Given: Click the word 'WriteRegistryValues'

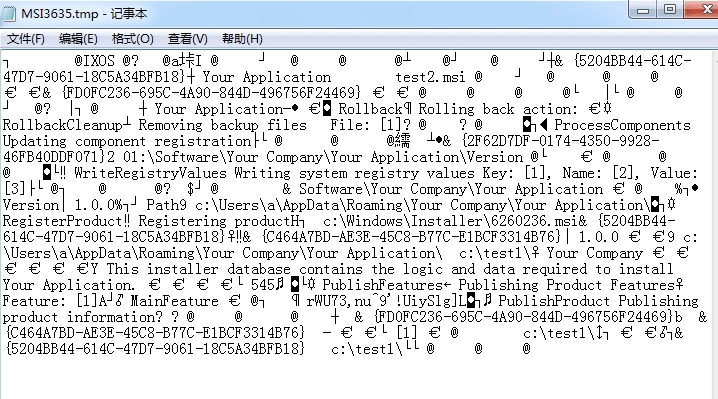Looking at the screenshot, I should 150,173.
